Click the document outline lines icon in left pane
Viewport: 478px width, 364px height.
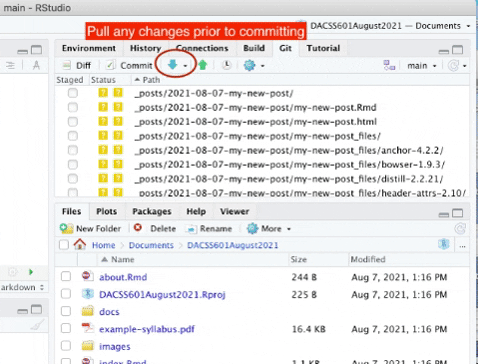(10, 65)
